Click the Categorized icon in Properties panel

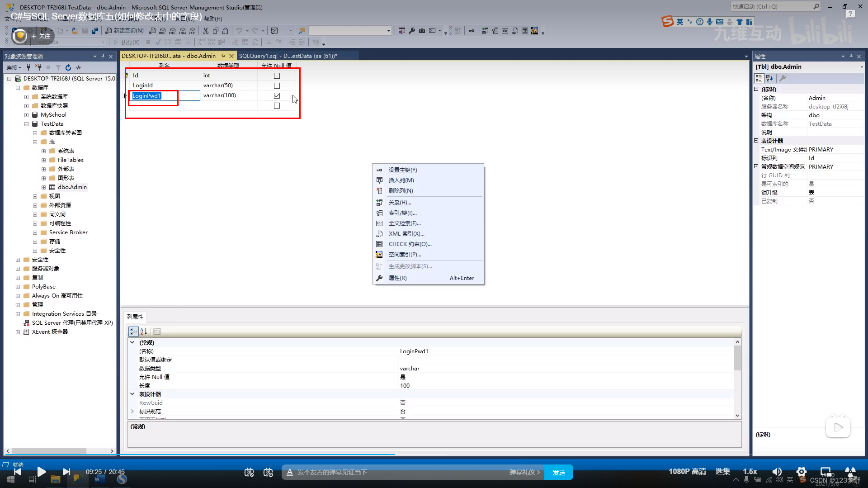tap(759, 78)
